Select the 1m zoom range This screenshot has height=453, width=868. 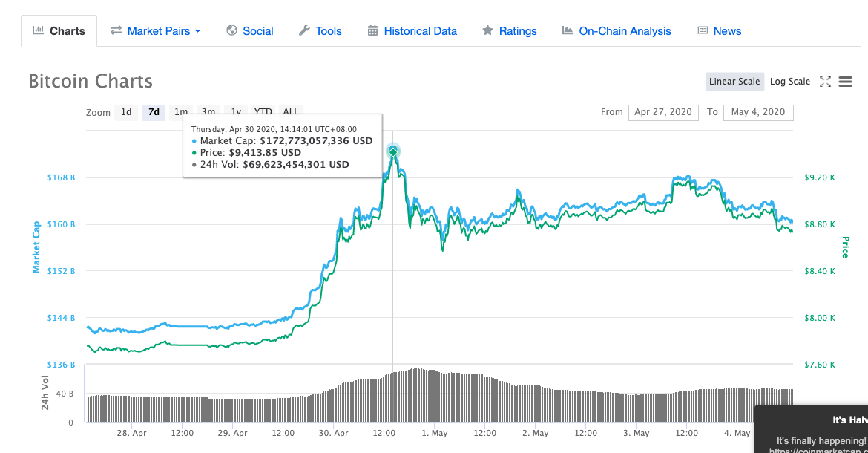[x=181, y=111]
